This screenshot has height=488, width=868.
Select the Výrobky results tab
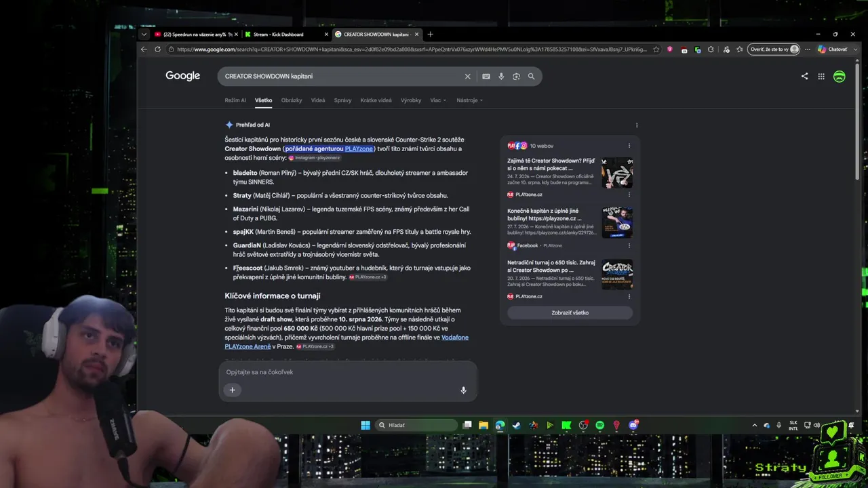[411, 100]
